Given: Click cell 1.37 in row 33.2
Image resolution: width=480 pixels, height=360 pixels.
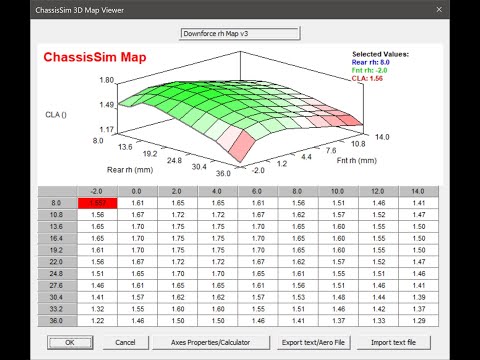Looking at the screenshot, I should pos(419,309).
